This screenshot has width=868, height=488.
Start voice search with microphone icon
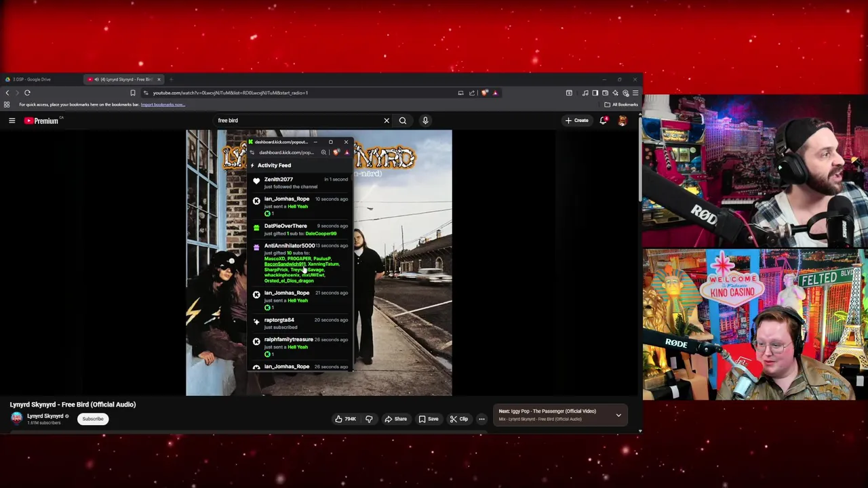pos(425,121)
